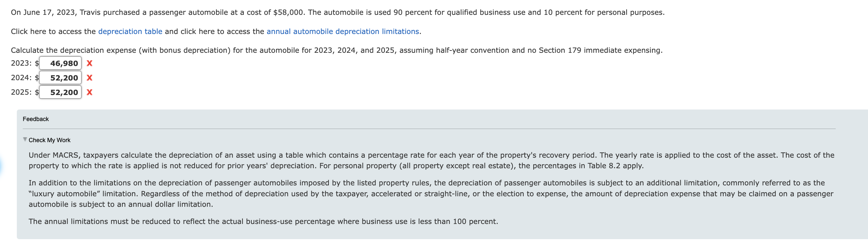Select the Feedback section title
Image resolution: width=868 pixels, height=252 pixels.
tap(35, 119)
